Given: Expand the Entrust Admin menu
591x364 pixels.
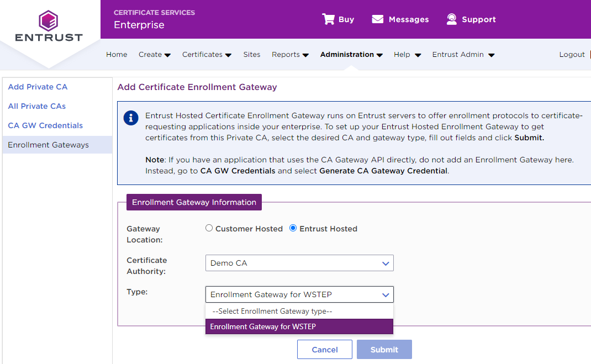Looking at the screenshot, I should pos(463,55).
